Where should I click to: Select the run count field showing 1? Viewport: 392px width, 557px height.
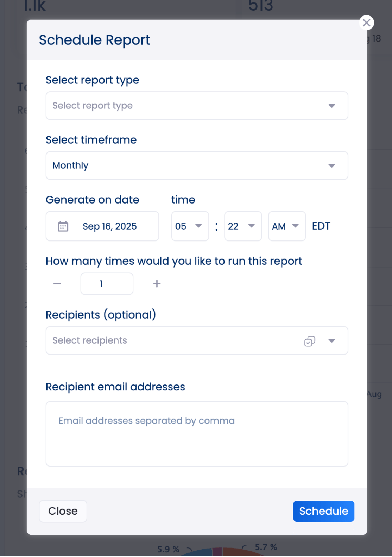coord(107,283)
